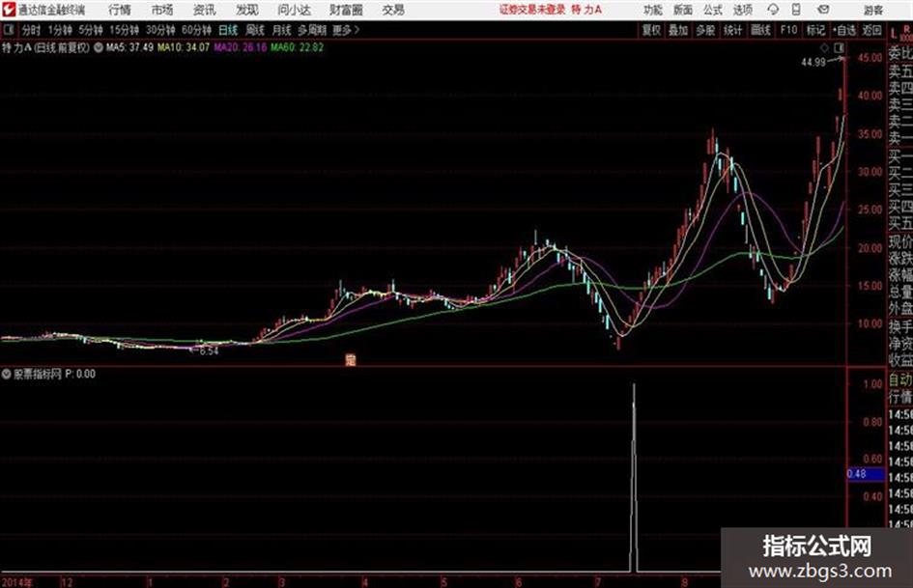Click the 44.99 high price label
Viewport: 913px width, 588px height.
(813, 62)
